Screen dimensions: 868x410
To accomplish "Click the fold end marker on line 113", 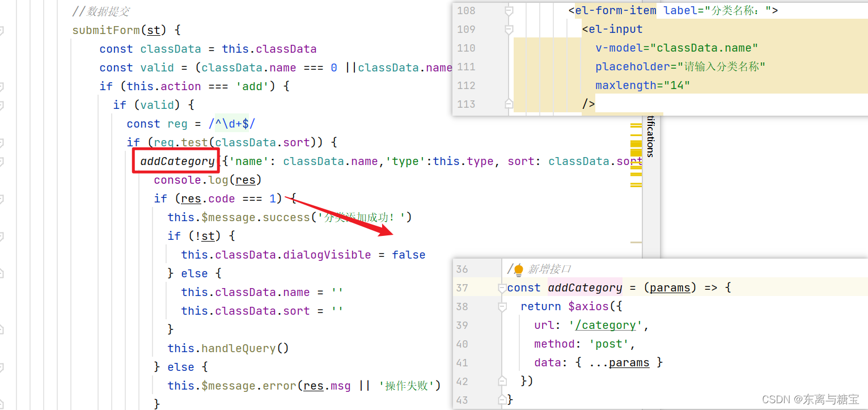I will coord(509,104).
